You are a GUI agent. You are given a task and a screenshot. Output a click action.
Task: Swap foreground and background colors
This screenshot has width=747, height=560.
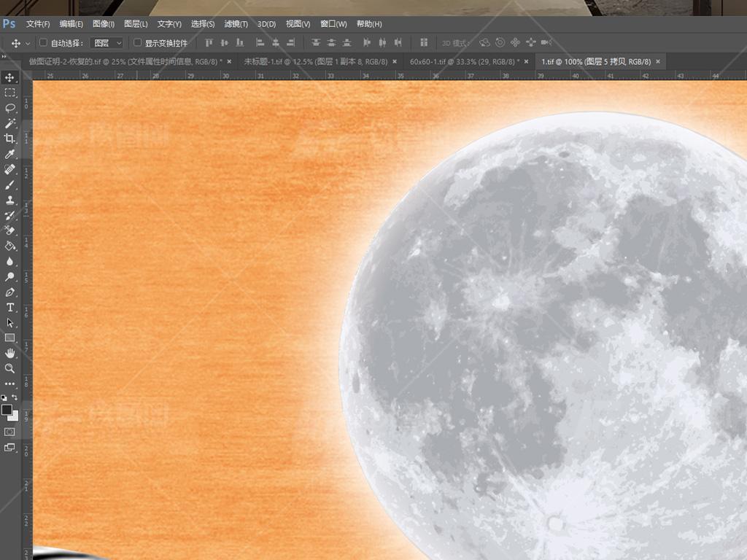coord(15,397)
